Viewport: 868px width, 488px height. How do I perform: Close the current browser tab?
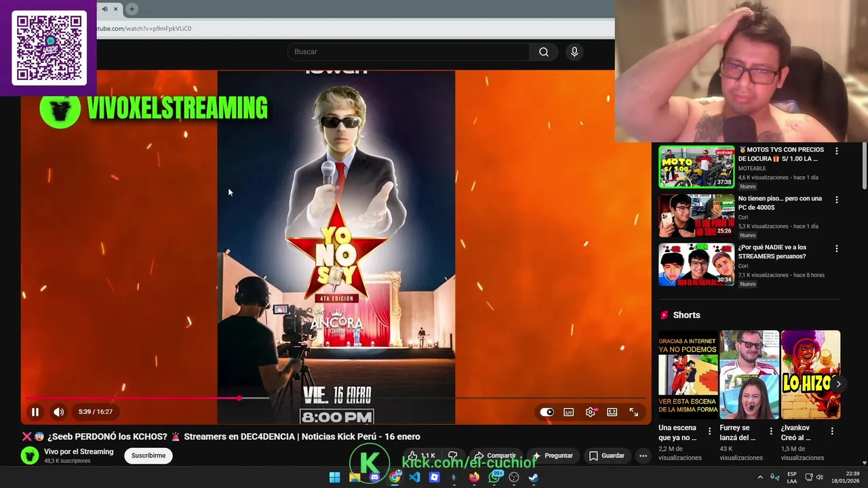pyautogui.click(x=115, y=9)
